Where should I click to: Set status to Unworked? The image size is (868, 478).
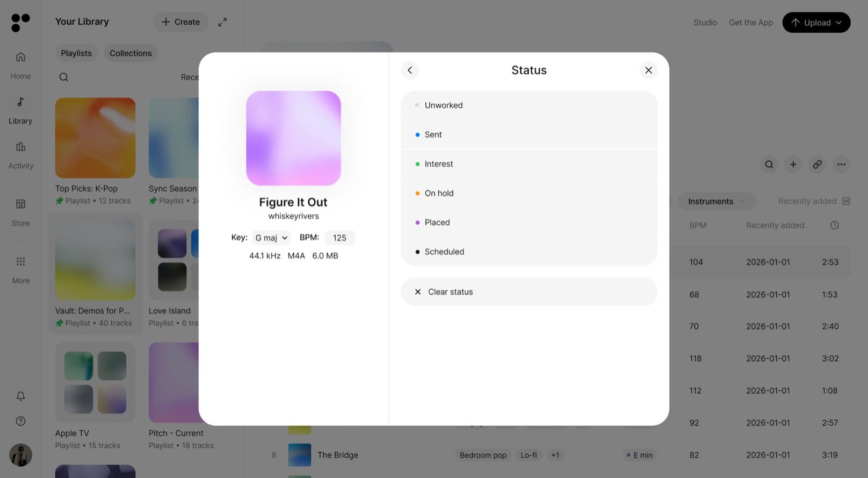click(529, 105)
